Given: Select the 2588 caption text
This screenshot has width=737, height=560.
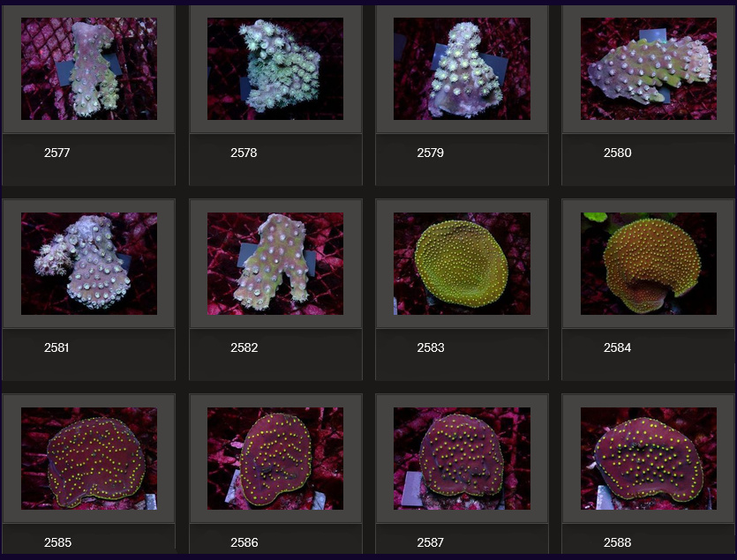Looking at the screenshot, I should (x=617, y=542).
